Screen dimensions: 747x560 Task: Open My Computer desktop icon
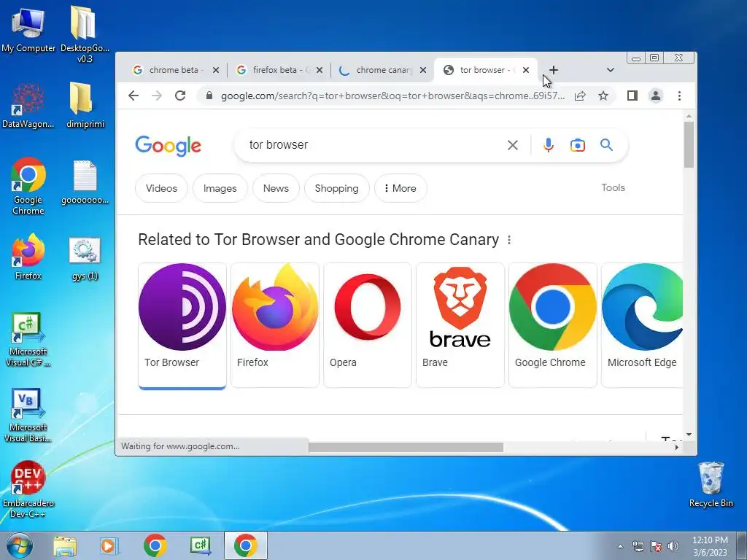tap(28, 31)
